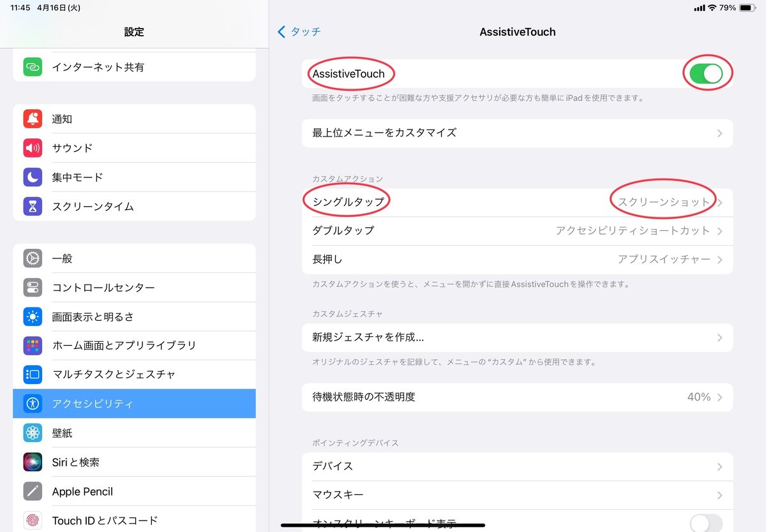Open サウンド settings

(134, 148)
